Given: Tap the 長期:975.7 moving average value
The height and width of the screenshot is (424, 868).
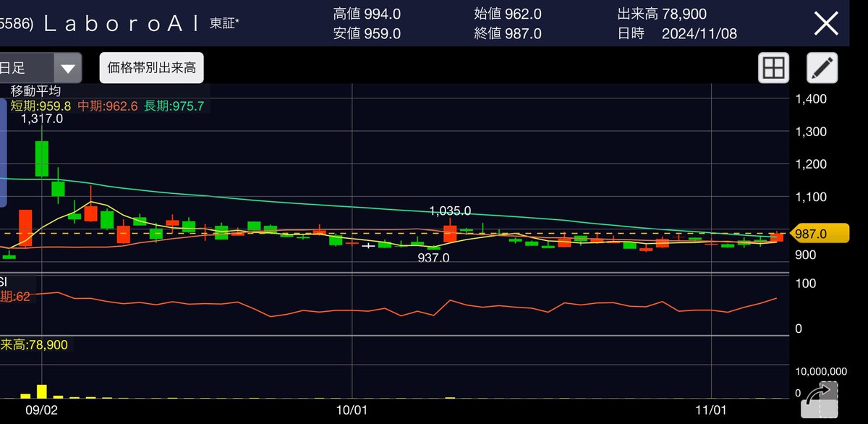Looking at the screenshot, I should click(x=174, y=106).
